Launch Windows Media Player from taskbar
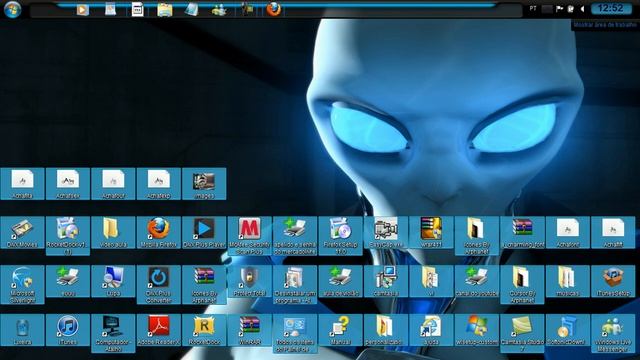 [82, 9]
